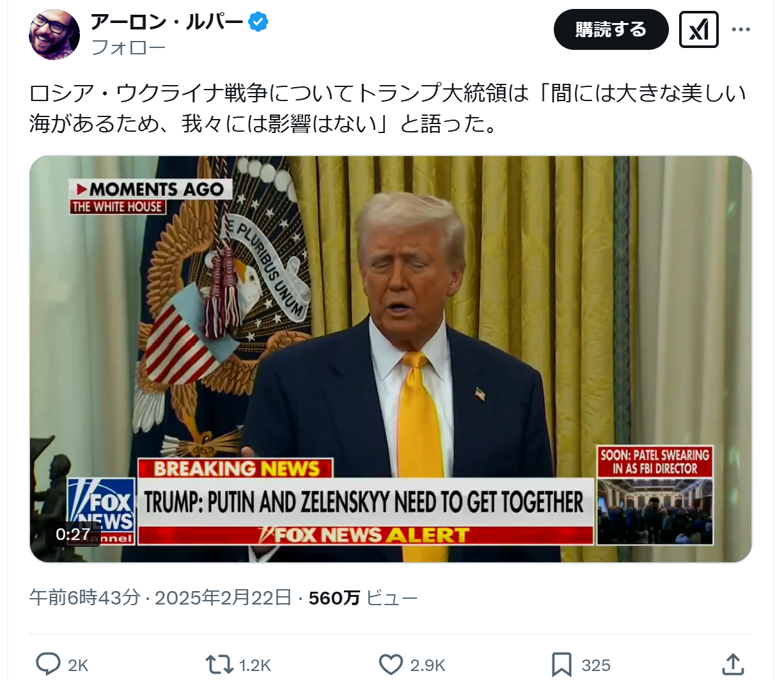This screenshot has height=680, width=784.
Task: Open the post timestamp 午前6時43分 link
Action: [84, 597]
